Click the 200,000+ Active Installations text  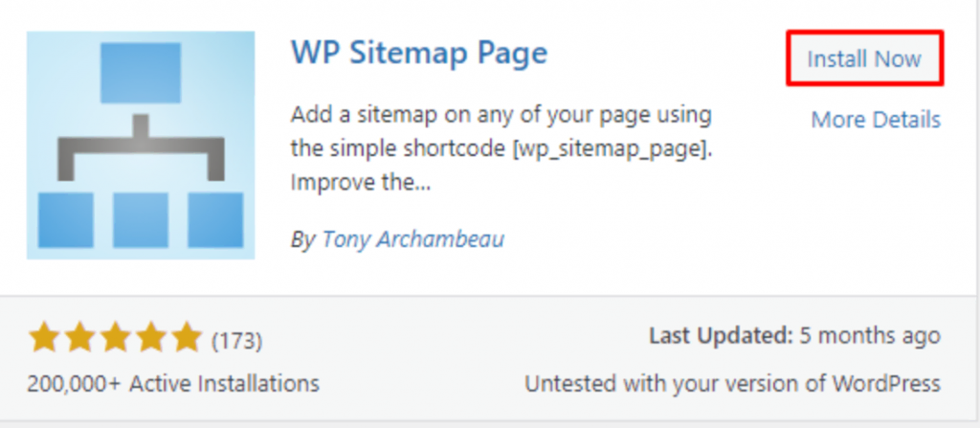pos(173,384)
